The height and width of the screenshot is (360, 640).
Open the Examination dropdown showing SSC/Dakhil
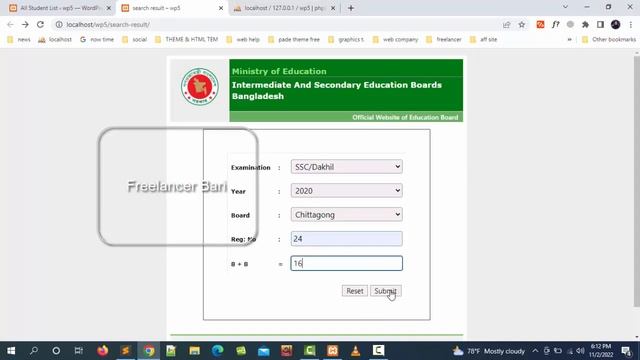(347, 167)
